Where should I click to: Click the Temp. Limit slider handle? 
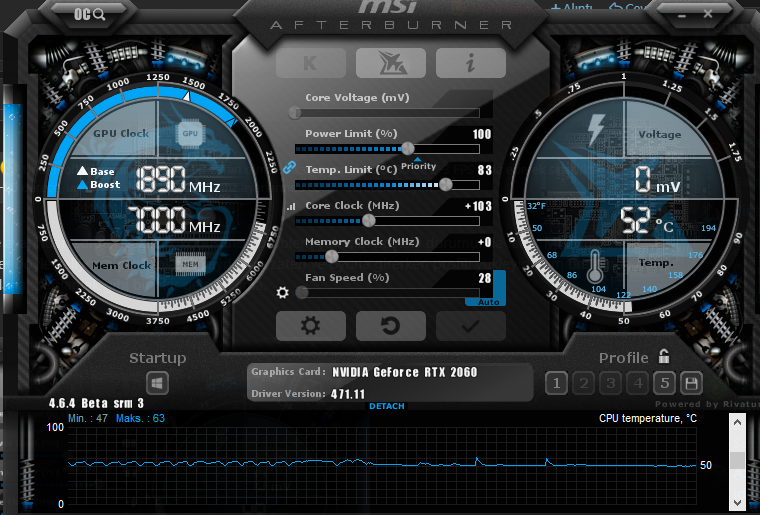coord(445,185)
